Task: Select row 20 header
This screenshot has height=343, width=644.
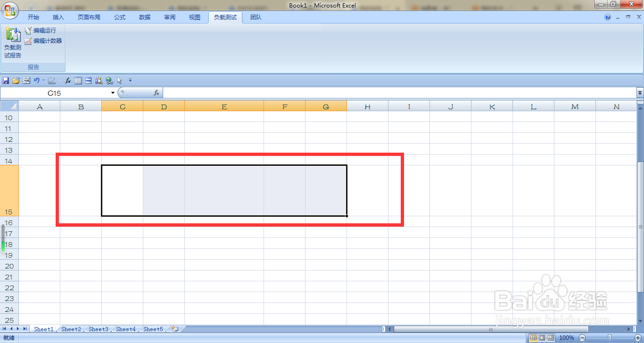Action: click(x=9, y=266)
